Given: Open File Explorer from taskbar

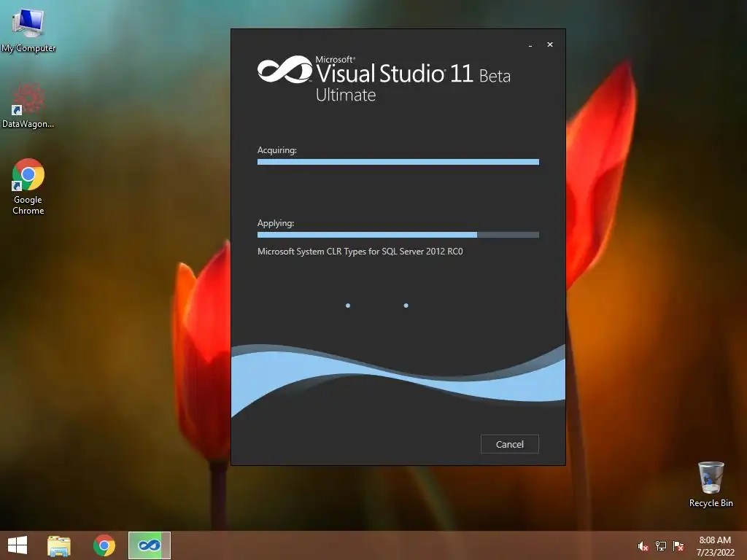Looking at the screenshot, I should (x=59, y=545).
